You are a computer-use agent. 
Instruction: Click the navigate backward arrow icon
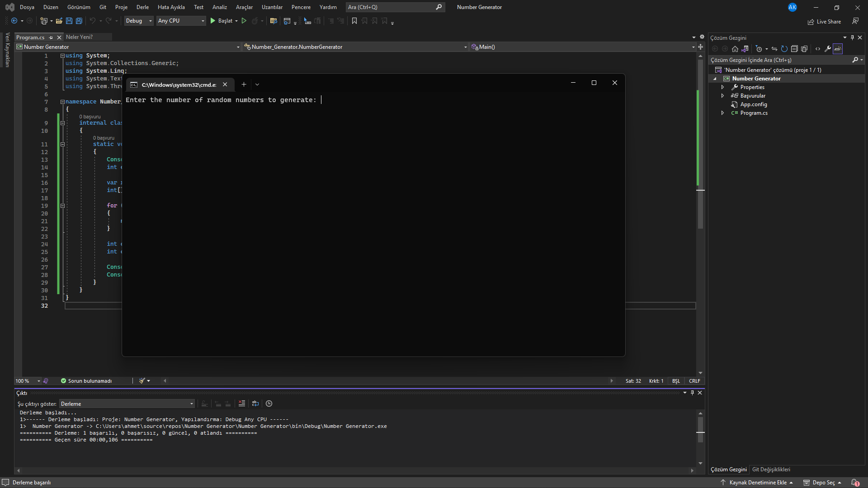pyautogui.click(x=14, y=21)
